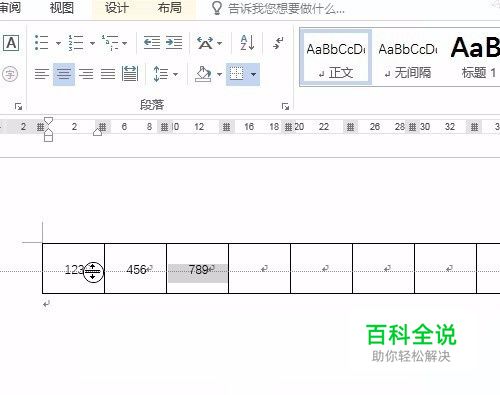Open shading color dropdown arrow
500x395 pixels.
219,74
